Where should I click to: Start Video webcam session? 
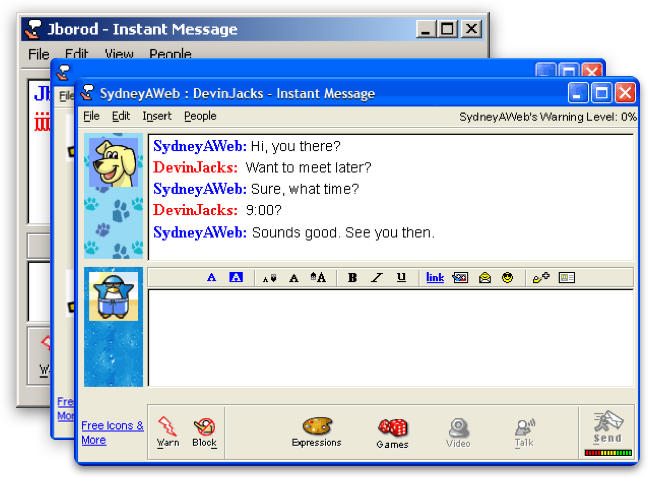coord(458,433)
